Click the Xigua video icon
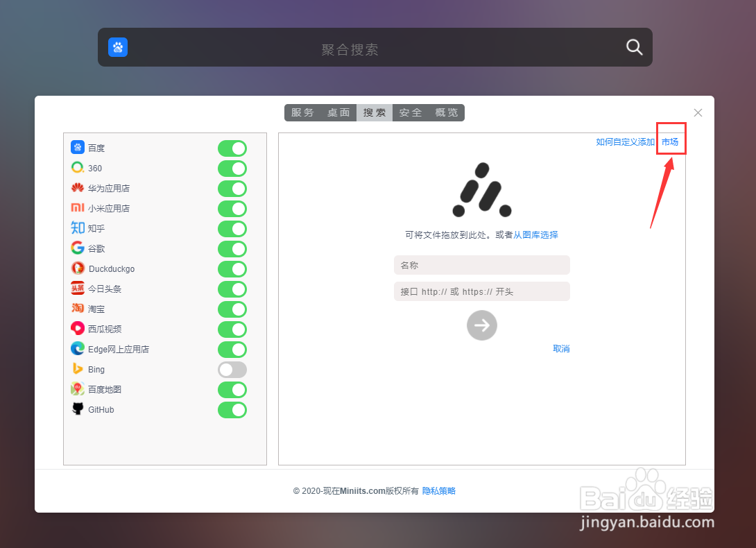Screen dimensions: 756x548 (78, 329)
